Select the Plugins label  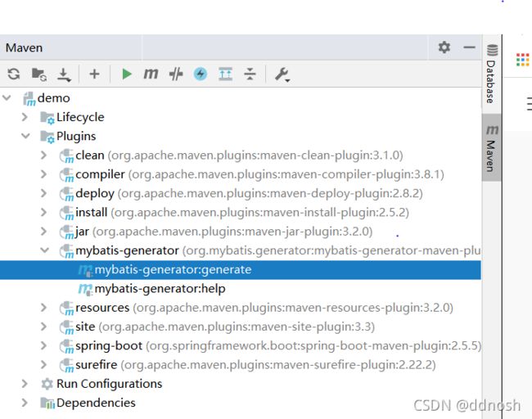(x=76, y=136)
